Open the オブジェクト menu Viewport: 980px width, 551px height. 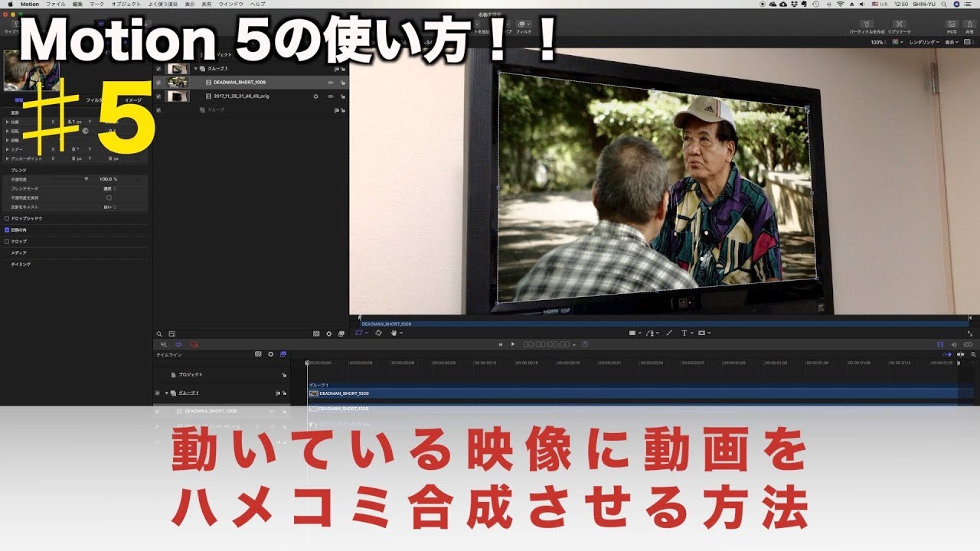click(126, 4)
